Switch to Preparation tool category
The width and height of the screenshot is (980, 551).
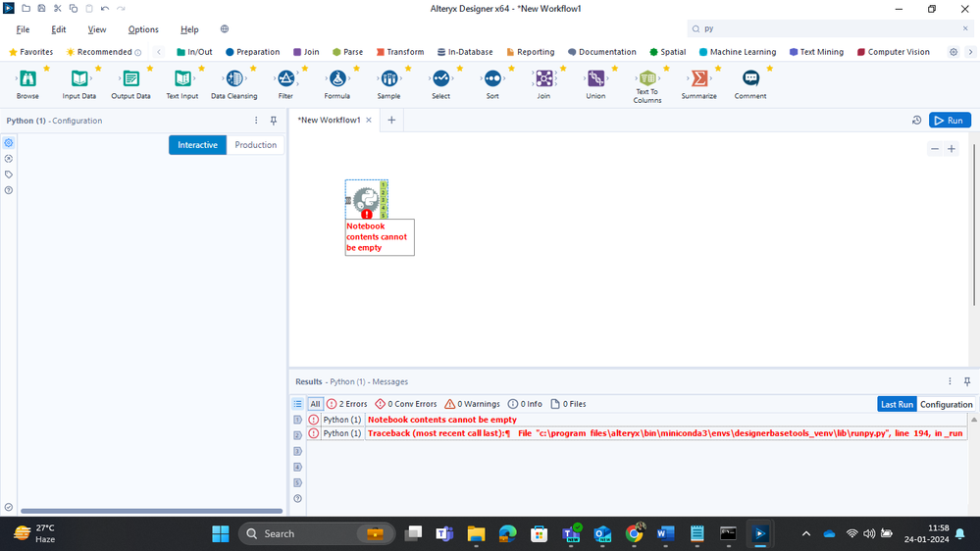pyautogui.click(x=252, y=52)
